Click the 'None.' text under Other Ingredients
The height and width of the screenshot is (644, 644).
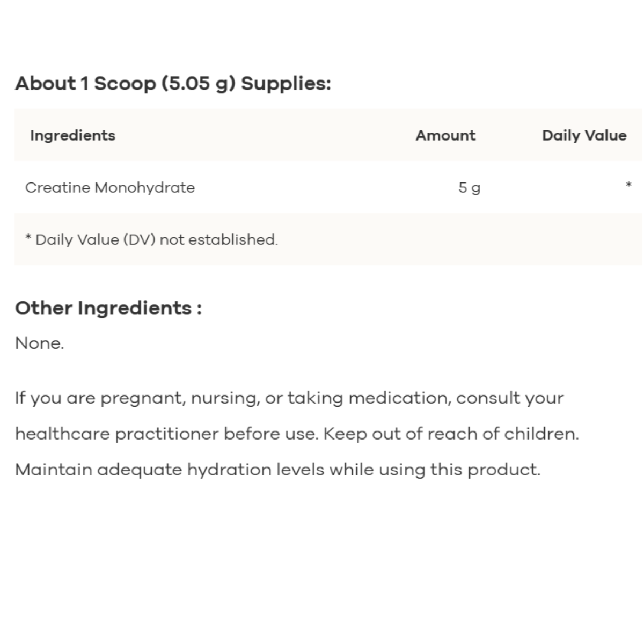click(40, 343)
